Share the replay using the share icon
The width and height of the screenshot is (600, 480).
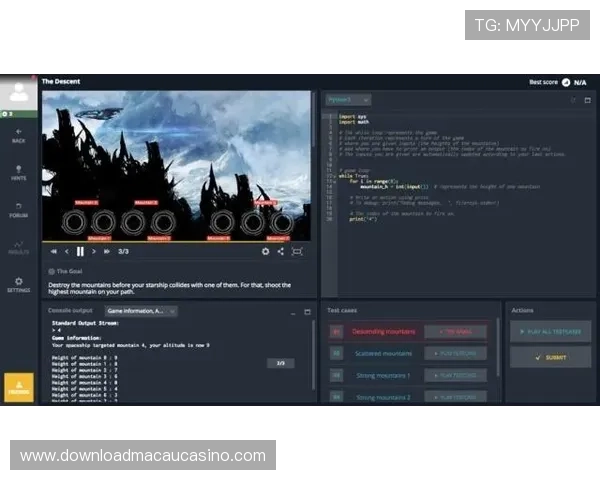(280, 252)
